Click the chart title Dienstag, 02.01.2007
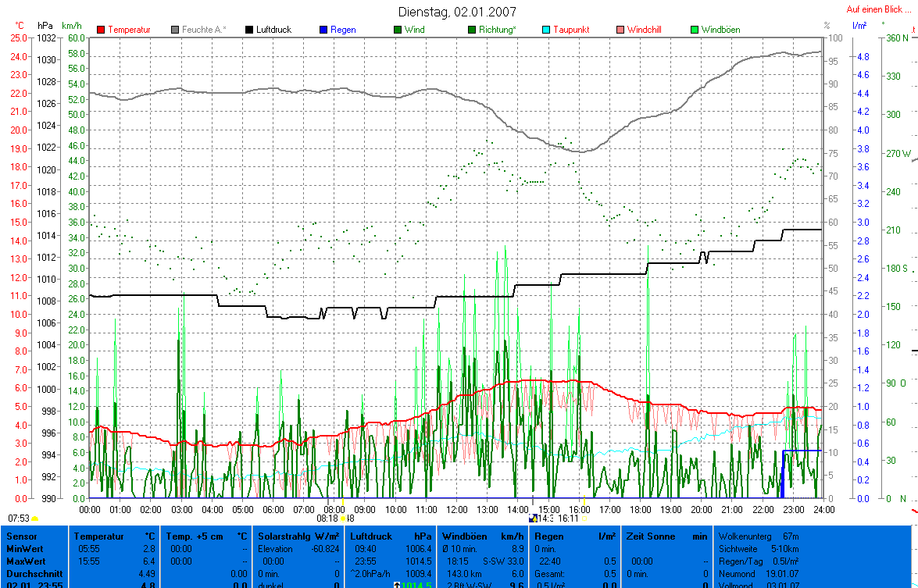918x588 pixels. pyautogui.click(x=457, y=12)
